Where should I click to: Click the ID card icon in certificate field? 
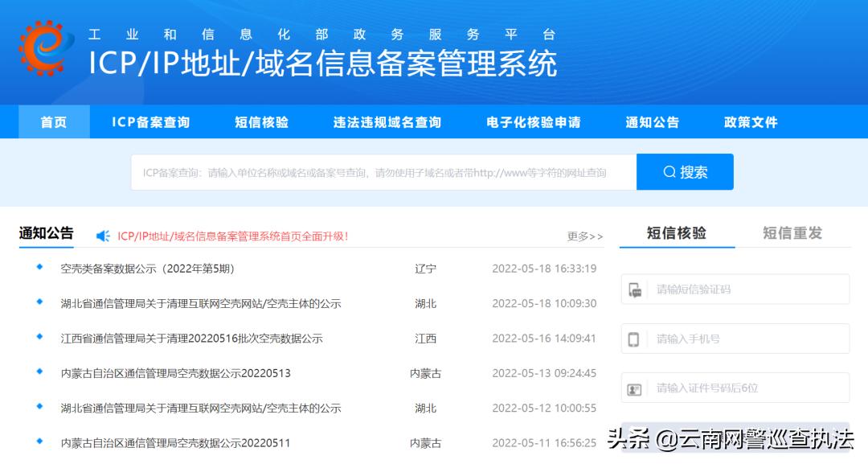click(635, 388)
